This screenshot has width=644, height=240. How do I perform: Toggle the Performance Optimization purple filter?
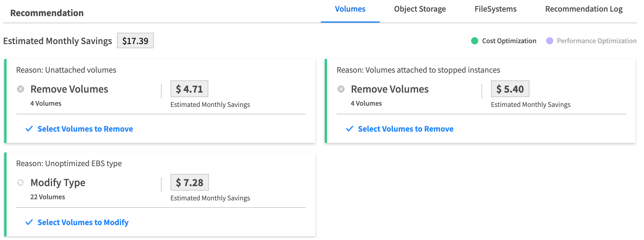(x=550, y=41)
